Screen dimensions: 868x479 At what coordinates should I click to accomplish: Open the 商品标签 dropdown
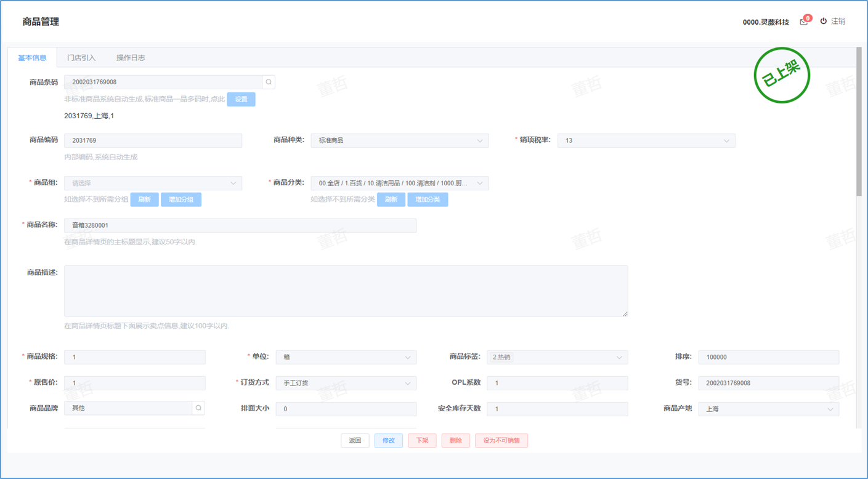click(558, 357)
